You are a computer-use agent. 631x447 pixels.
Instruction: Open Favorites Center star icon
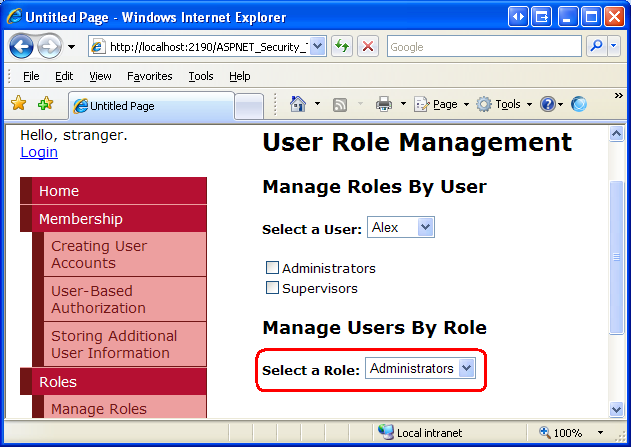click(x=19, y=103)
